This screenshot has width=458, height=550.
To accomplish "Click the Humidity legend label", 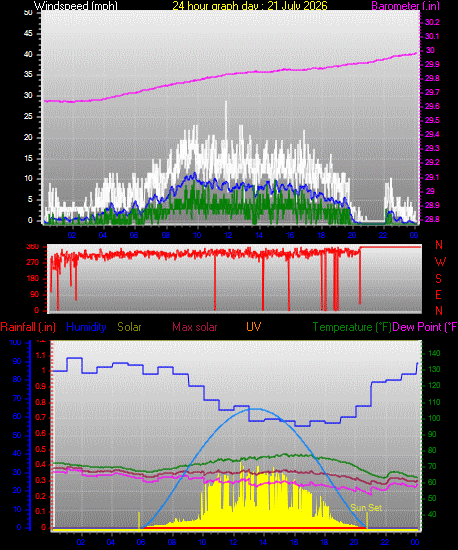I will [x=86, y=327].
